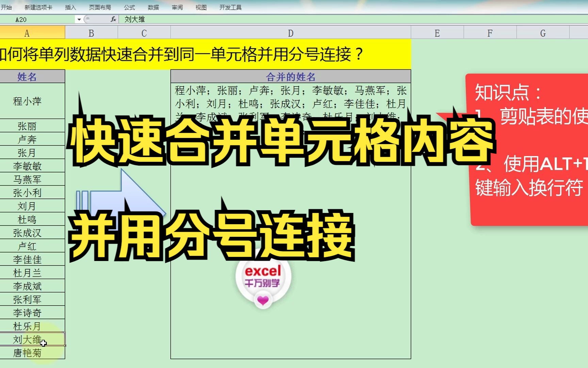Select column G header
Image resolution: width=588 pixels, height=368 pixels.
[x=543, y=33]
